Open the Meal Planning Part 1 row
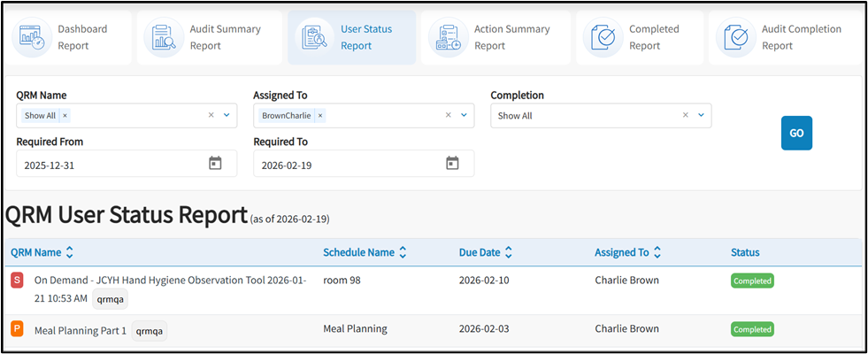 point(81,330)
